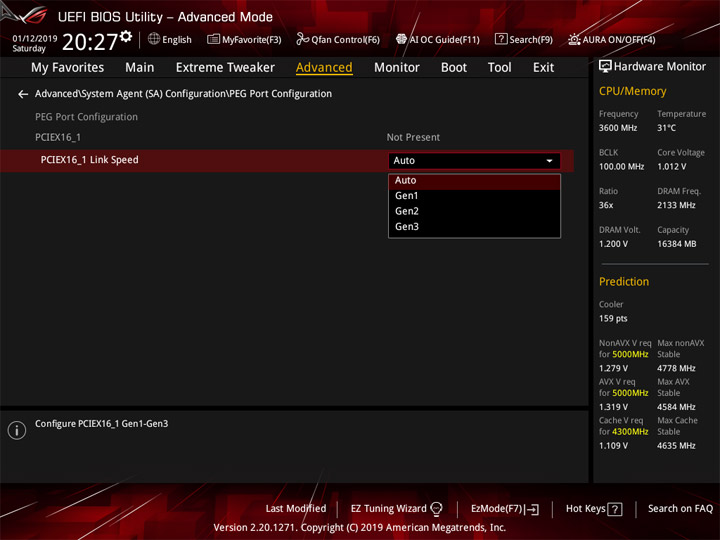
Task: Open PCIEX16_1 Link Speed dropdown arrow
Action: pyautogui.click(x=549, y=161)
